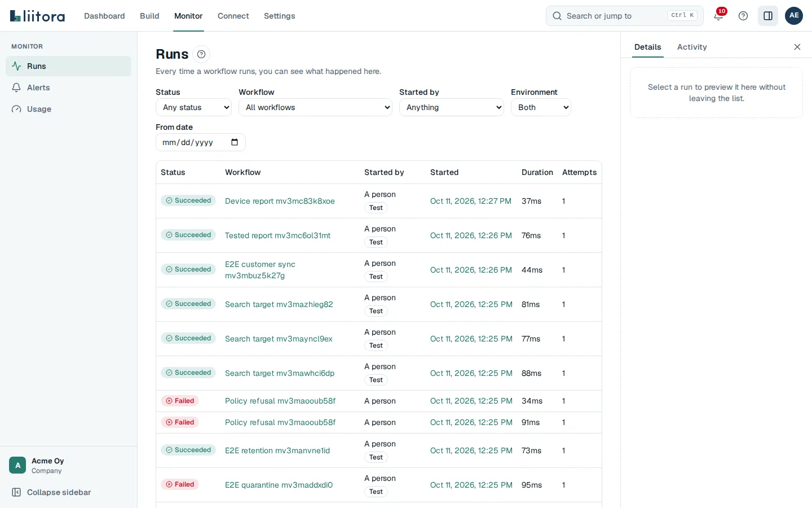Click the Started time of Tested report
The width and height of the screenshot is (812, 508).
[x=471, y=235]
